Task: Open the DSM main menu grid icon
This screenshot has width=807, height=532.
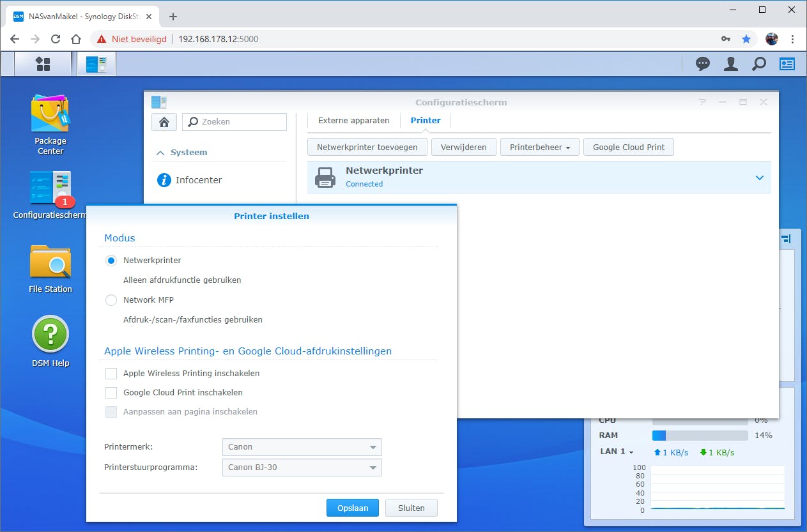Action: click(43, 64)
